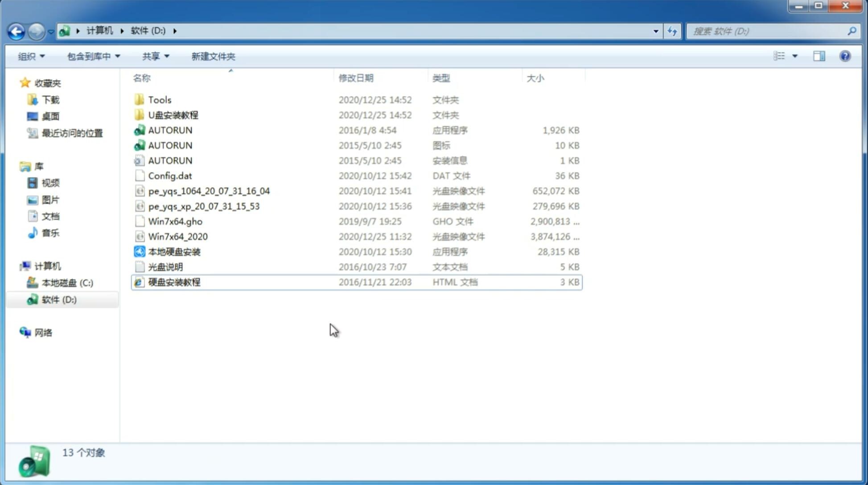Open 共享 menu
Screen dimensions: 868x485
[x=154, y=55]
